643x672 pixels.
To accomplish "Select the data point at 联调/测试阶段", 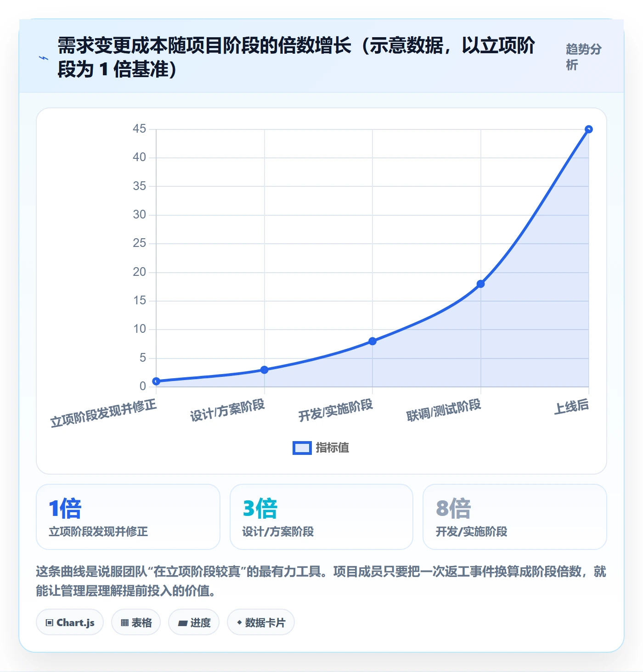I will (x=480, y=284).
